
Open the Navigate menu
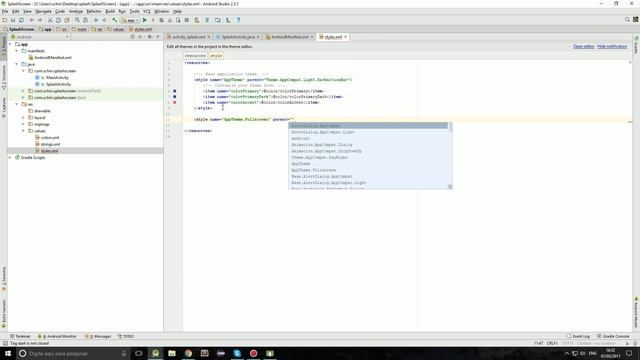[43, 11]
